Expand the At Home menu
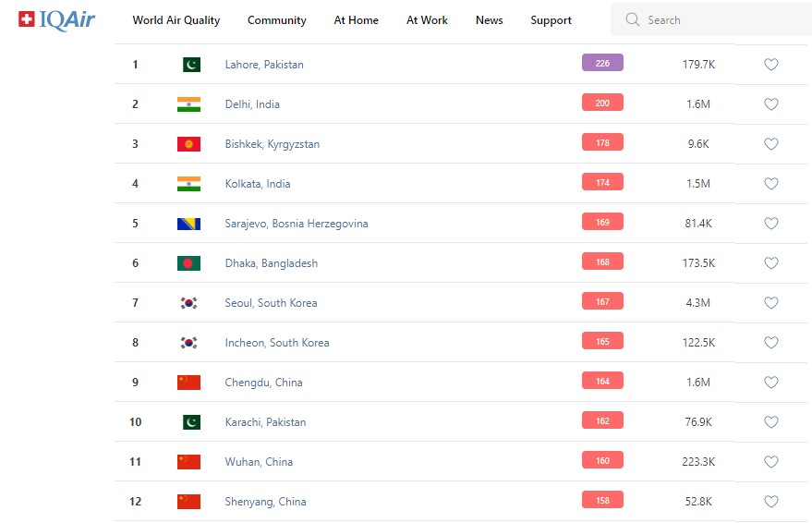The height and width of the screenshot is (523, 812). (x=357, y=20)
